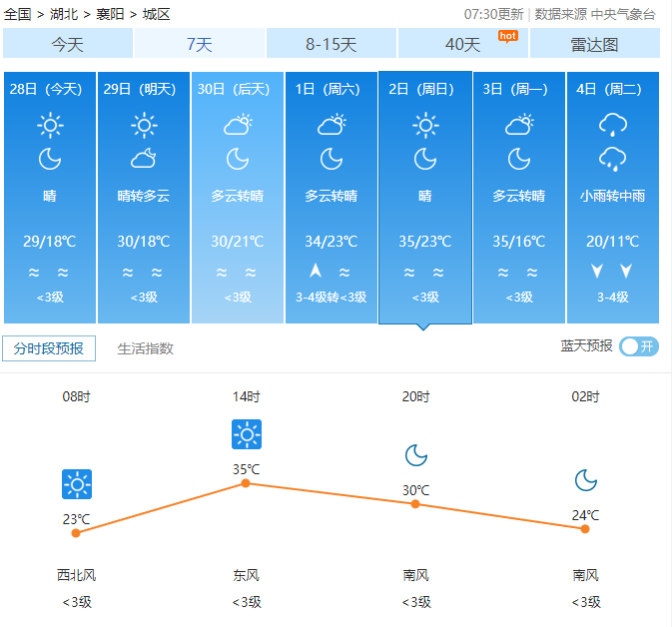The width and height of the screenshot is (672, 627).
Task: Click the hot badge on the 40天 tab
Action: (x=508, y=36)
